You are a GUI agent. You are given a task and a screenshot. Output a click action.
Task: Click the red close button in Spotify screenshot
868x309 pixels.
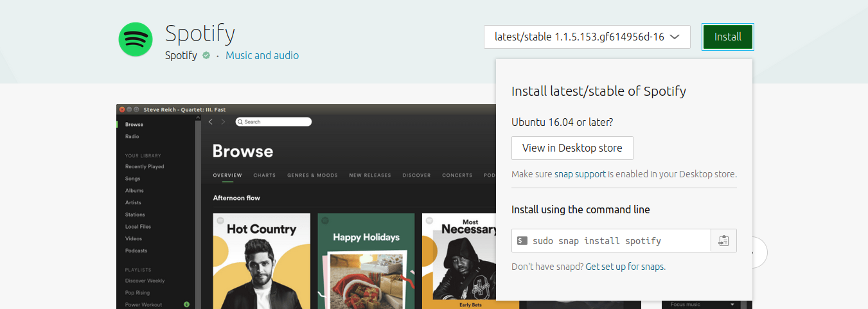[122, 110]
